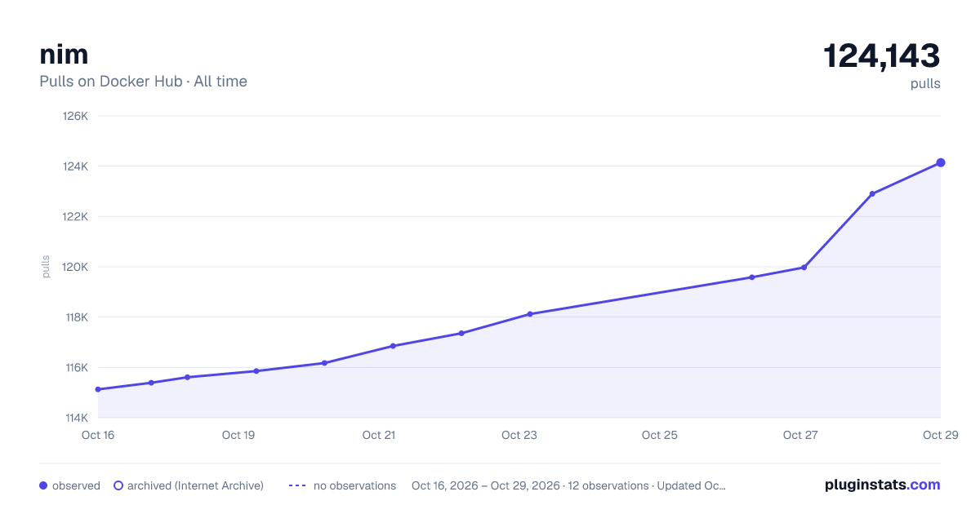
Task: Click the Oct 23 x-axis label
Action: (x=519, y=435)
